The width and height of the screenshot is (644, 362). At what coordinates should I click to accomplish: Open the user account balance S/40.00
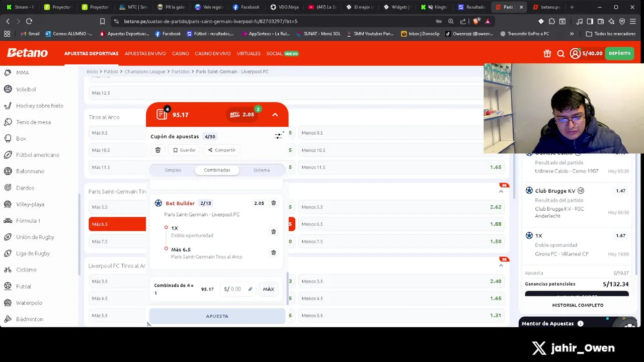tap(586, 54)
